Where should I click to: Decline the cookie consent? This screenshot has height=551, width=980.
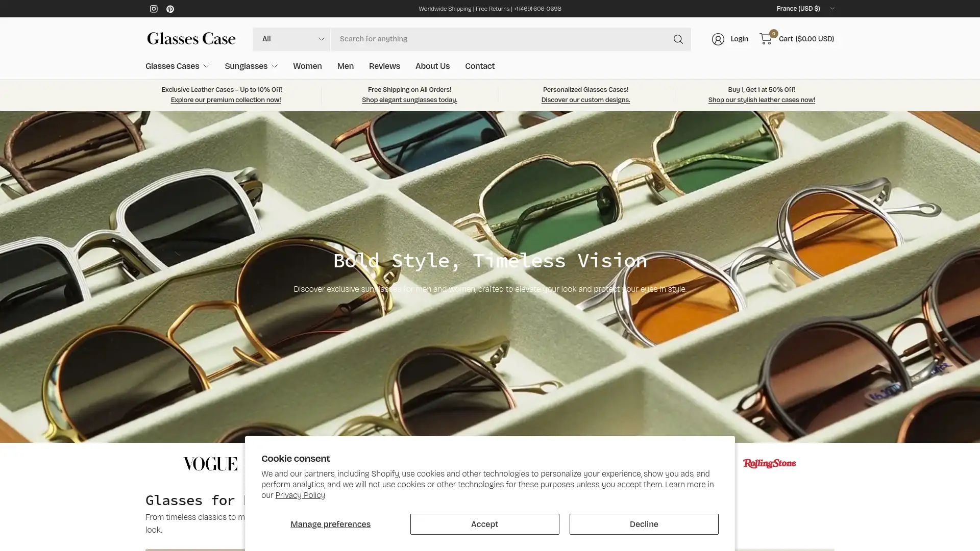[x=643, y=524]
